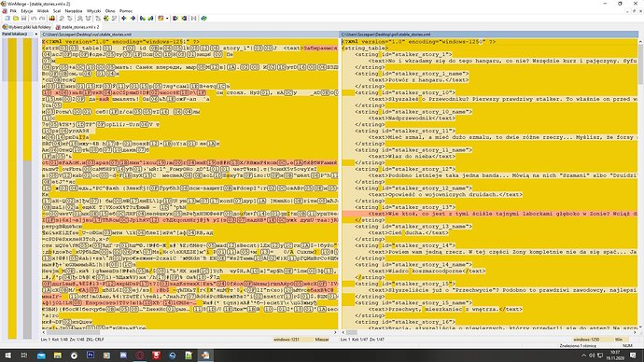
Task: Click the yellow-red options toolbar icon
Action: (161, 19)
